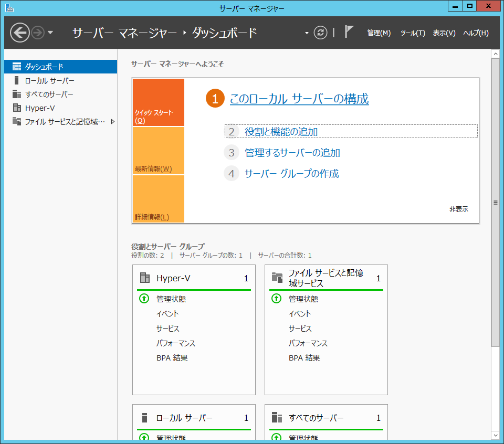Click the scrollbar up arrow
504x444 pixels.
coord(495,54)
